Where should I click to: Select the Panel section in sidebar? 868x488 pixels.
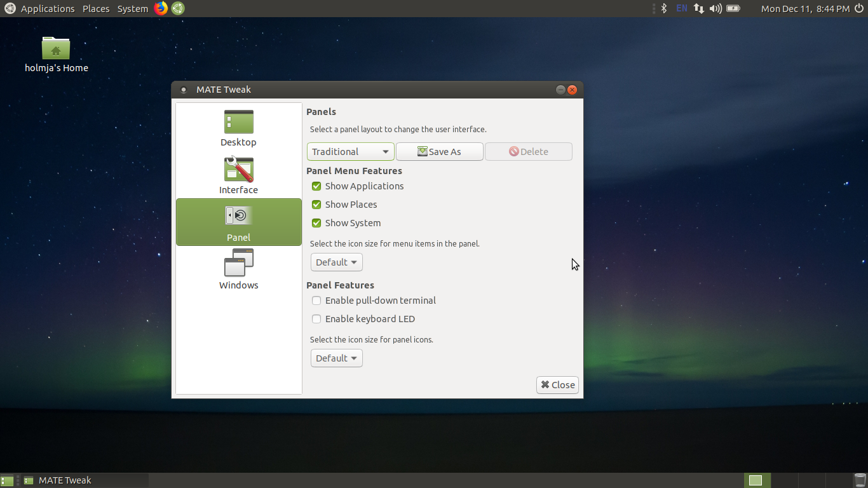point(238,222)
